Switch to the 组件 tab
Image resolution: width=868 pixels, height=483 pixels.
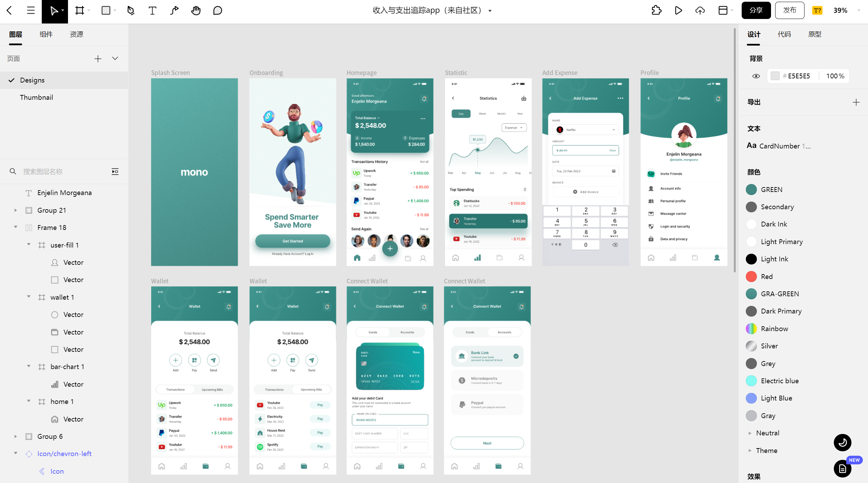click(x=46, y=35)
